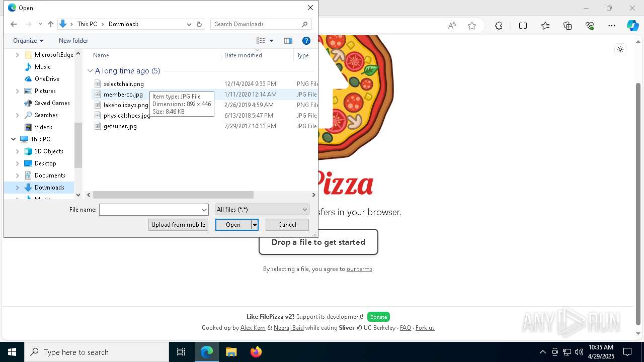Click the File name input box

click(x=150, y=210)
